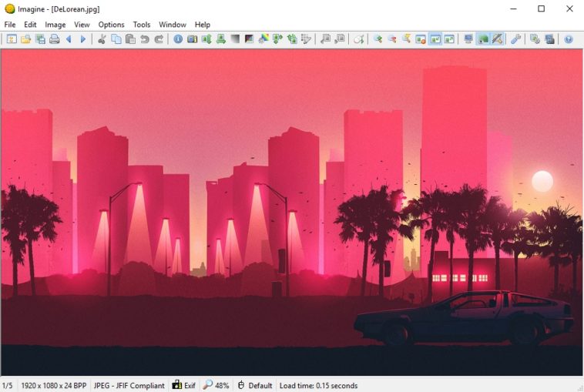The width and height of the screenshot is (584, 392).
Task: Show image information with blue 'i' icon
Action: [178, 39]
